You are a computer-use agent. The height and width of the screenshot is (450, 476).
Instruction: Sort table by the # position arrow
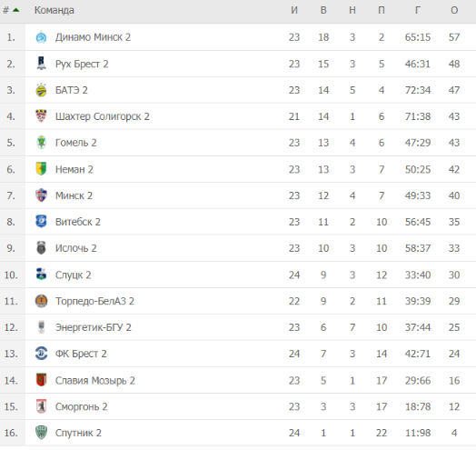pos(16,10)
